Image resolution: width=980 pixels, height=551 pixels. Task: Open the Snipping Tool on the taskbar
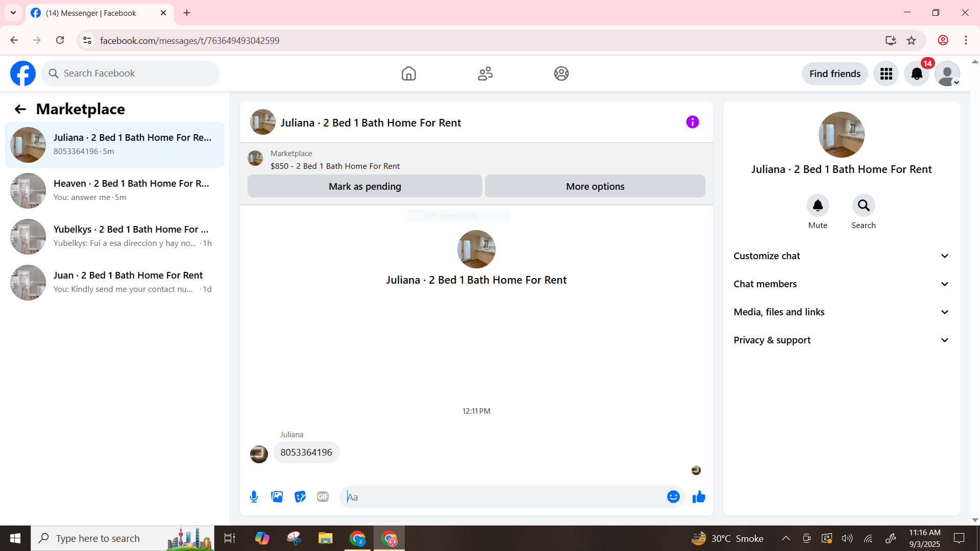coord(294,538)
